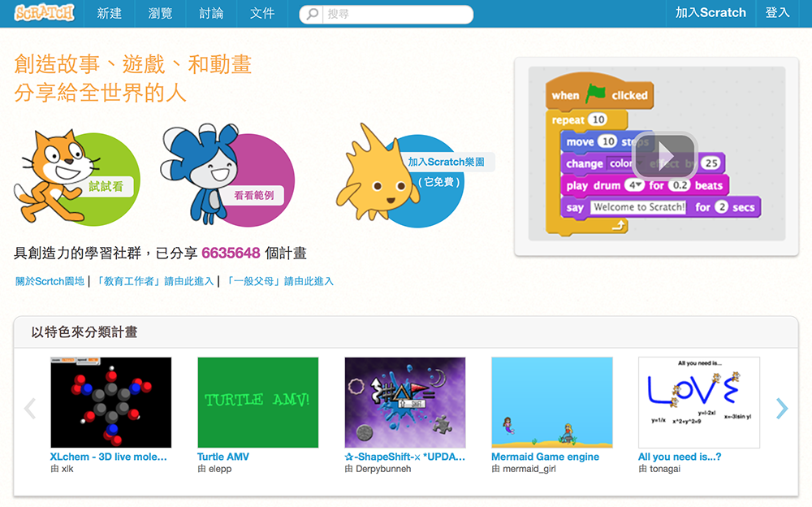812x507 pixels.
Task: Open the 「教育工作者」請由此進入 link
Action: point(154,281)
